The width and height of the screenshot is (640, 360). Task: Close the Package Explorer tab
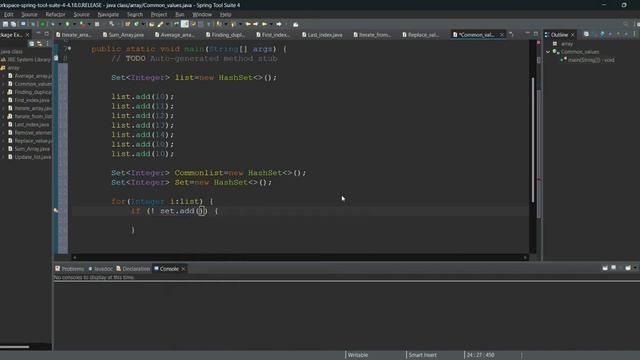27,35
